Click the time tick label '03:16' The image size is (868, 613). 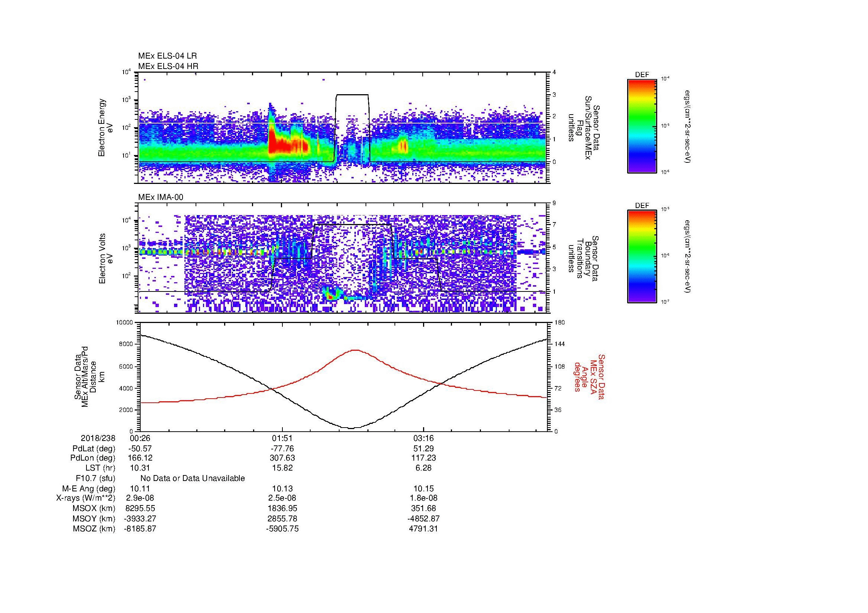click(423, 438)
